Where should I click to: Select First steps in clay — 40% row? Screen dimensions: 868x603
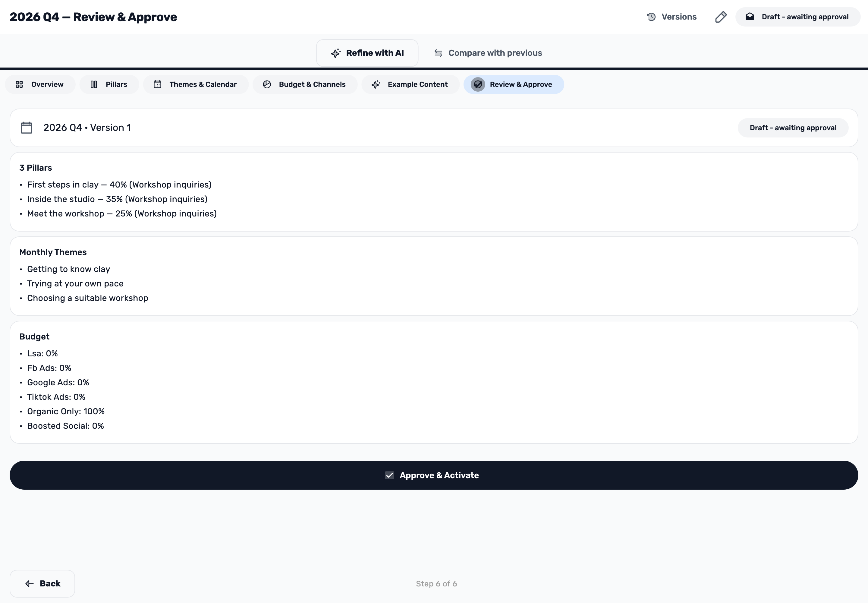point(119,185)
